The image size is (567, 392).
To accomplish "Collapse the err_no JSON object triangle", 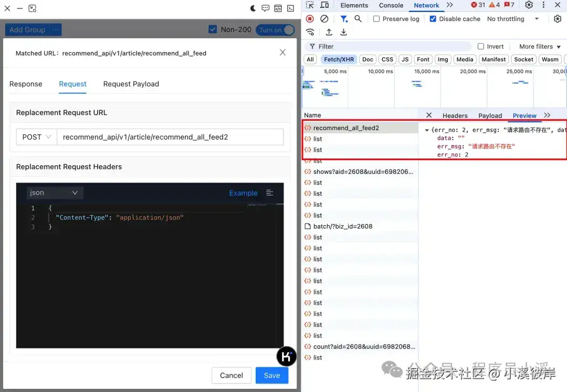I will click(427, 130).
